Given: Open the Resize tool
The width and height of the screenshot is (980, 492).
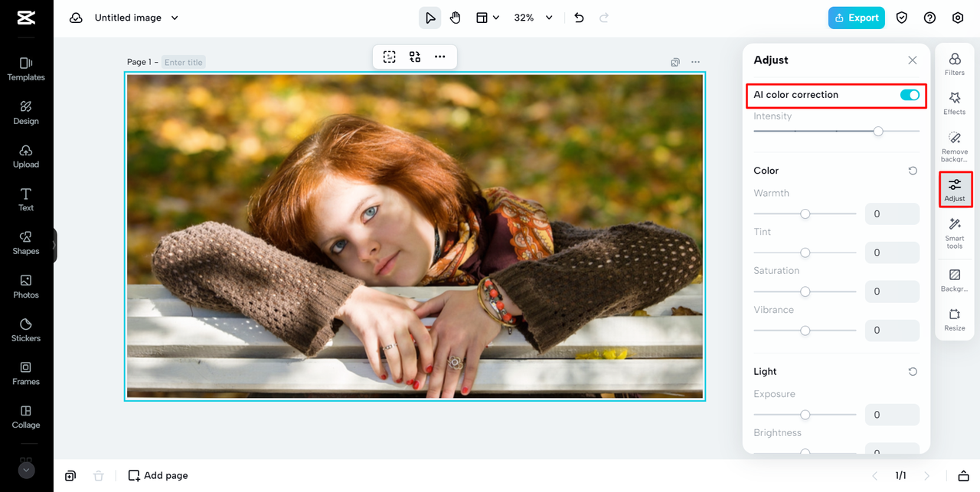Looking at the screenshot, I should point(955,320).
